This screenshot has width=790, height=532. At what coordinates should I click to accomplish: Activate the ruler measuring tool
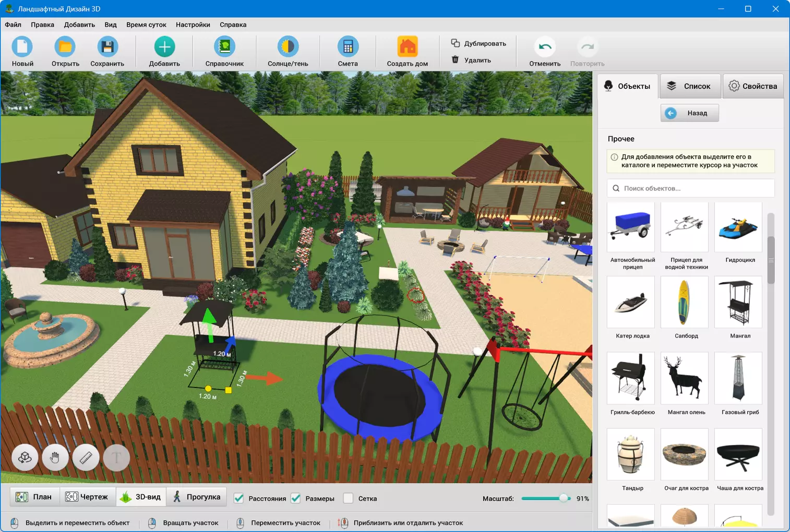[86, 457]
